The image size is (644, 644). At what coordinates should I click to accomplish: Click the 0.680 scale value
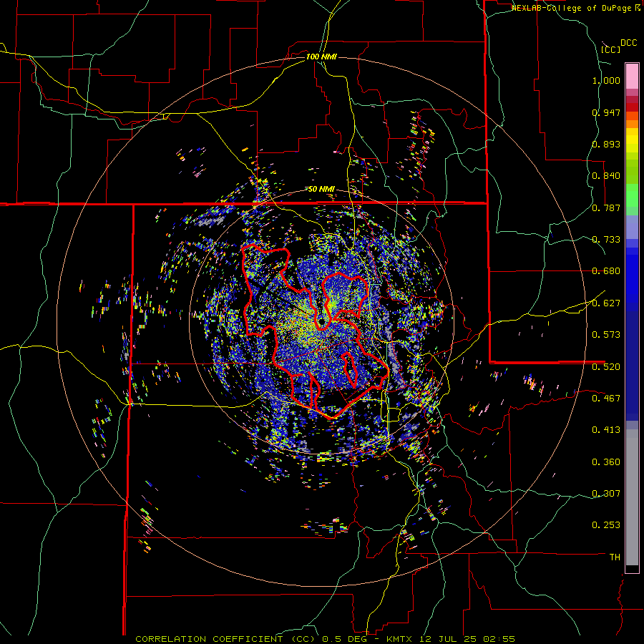click(606, 271)
